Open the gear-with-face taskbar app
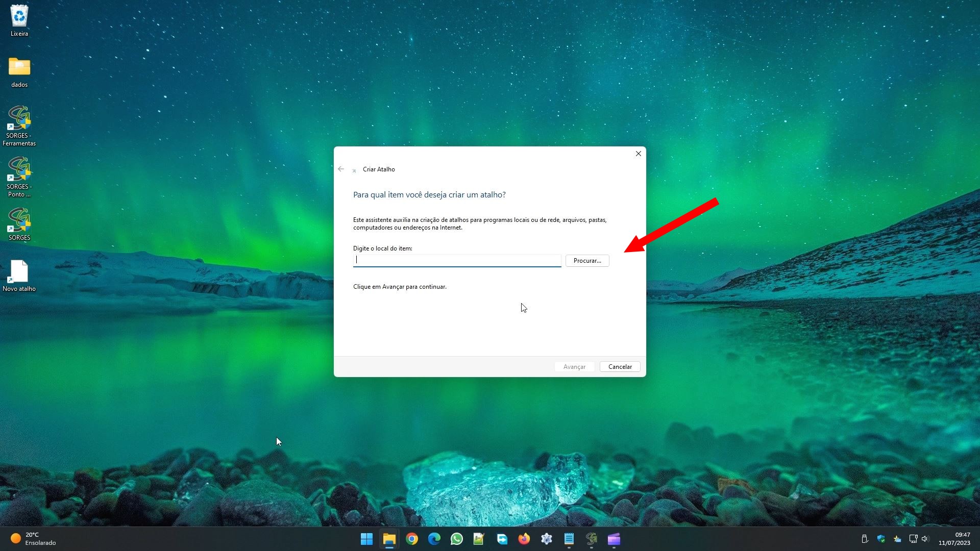 pyautogui.click(x=547, y=539)
